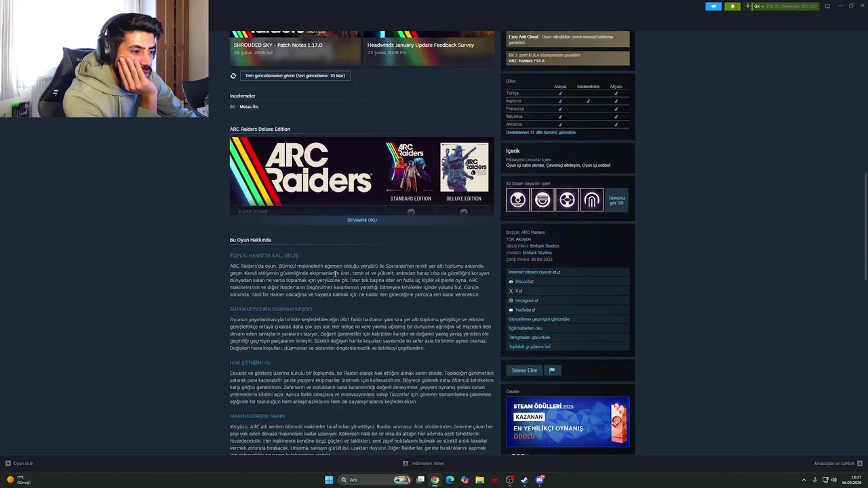868x488 pixels.
Task: Expand the GK account dropdown menu
Action: tap(785, 6)
